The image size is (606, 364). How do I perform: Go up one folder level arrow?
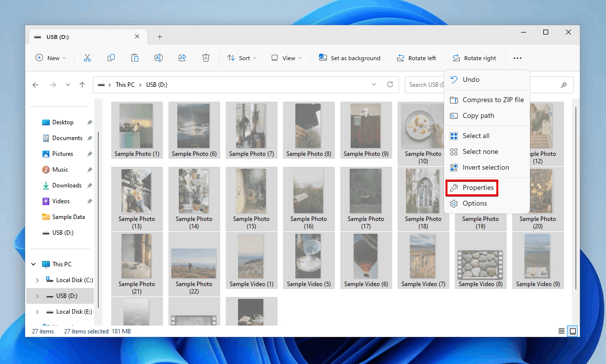pyautogui.click(x=82, y=85)
